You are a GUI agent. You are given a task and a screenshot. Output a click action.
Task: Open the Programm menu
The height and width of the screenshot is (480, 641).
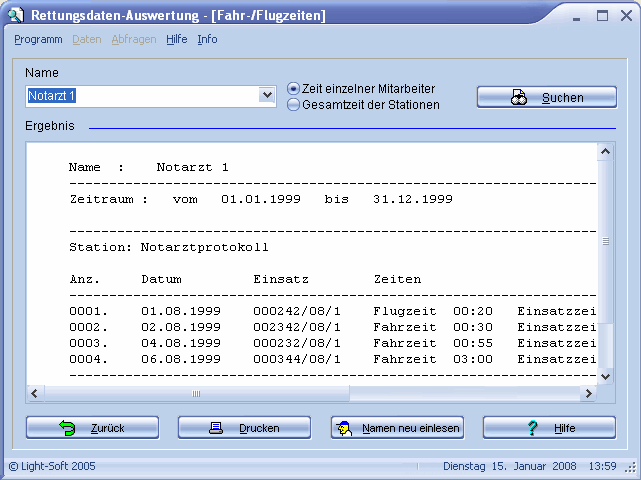[x=38, y=39]
